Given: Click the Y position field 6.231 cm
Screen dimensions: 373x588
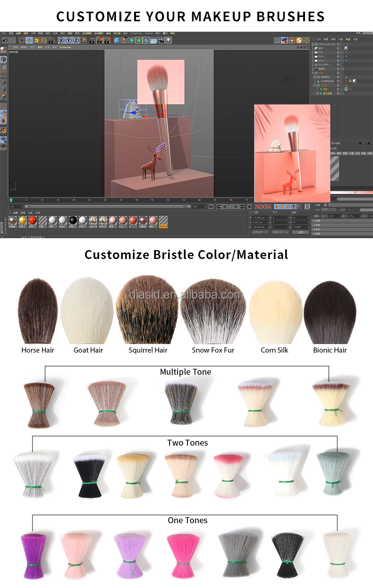Looking at the screenshot, I should click(x=261, y=222).
